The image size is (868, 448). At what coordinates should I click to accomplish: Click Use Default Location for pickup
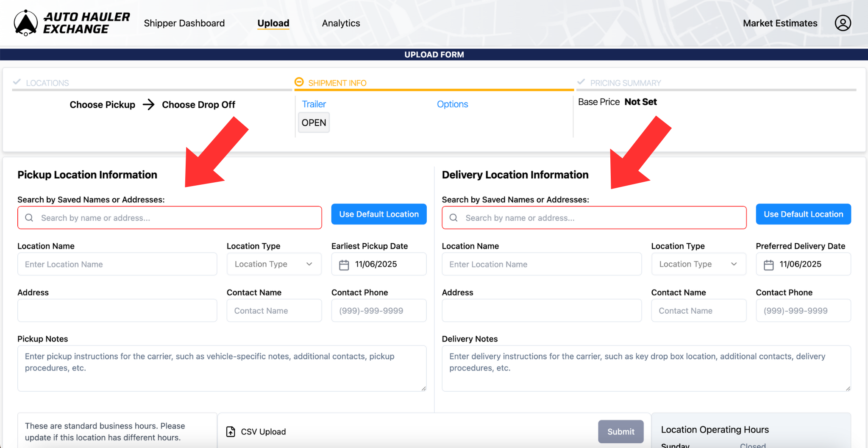pyautogui.click(x=378, y=214)
